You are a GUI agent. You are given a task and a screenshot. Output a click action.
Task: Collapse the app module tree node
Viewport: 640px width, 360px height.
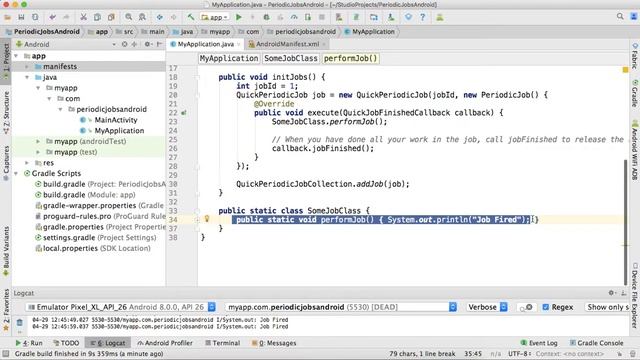16,56
